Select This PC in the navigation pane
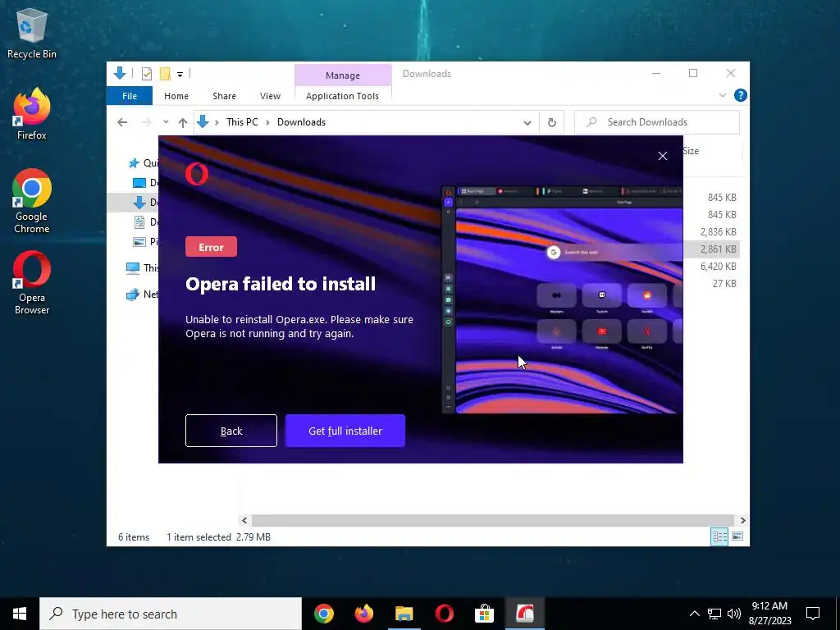 tap(142, 268)
